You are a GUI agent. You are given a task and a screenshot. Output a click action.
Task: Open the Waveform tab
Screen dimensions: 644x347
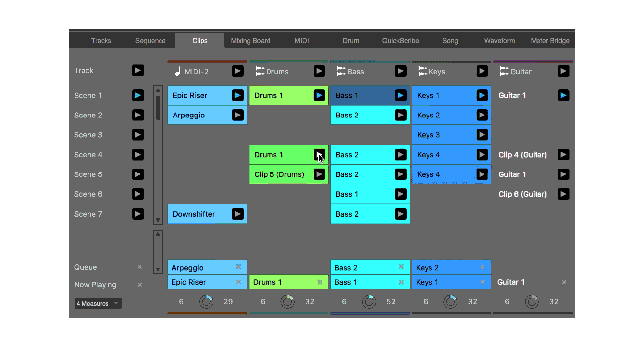499,41
